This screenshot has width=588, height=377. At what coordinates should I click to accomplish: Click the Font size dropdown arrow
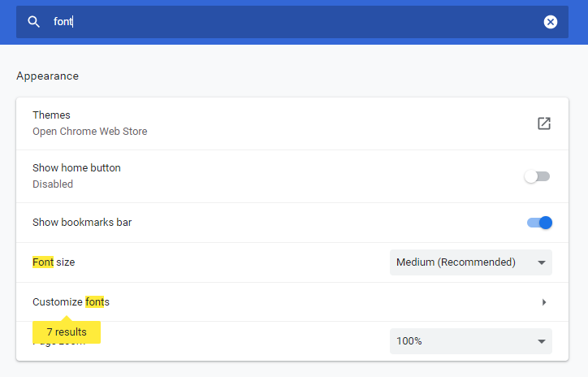(542, 262)
